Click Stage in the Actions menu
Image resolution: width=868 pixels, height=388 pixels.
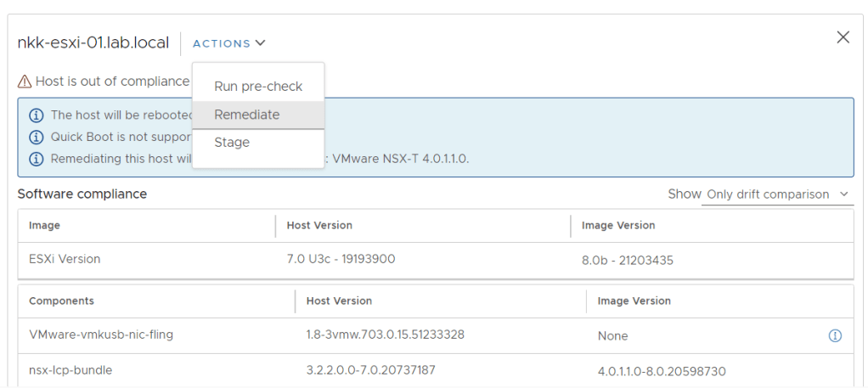point(232,143)
